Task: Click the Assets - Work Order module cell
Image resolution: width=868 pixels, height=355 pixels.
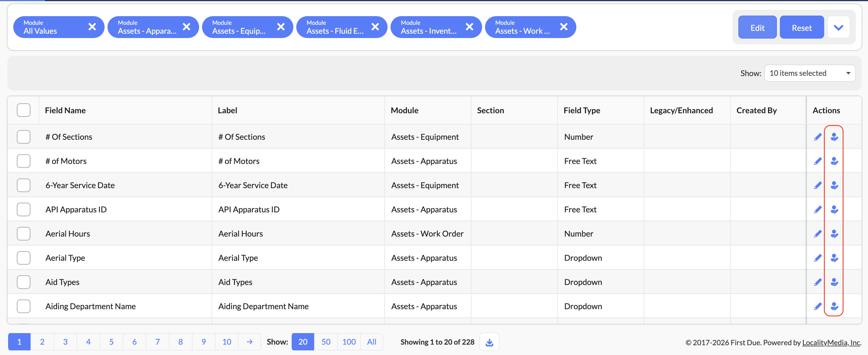Action: (427, 234)
